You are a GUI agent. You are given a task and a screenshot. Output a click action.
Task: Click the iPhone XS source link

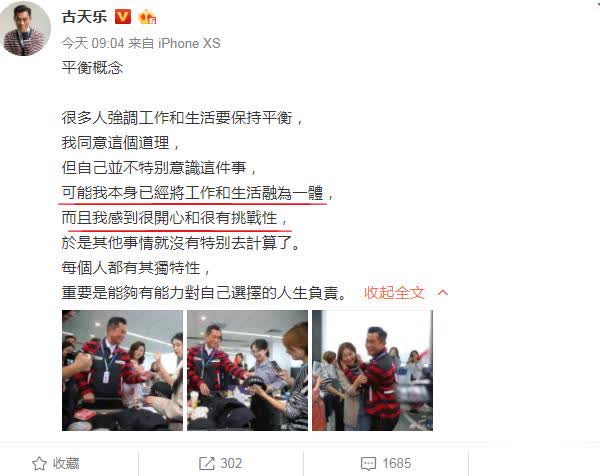point(189,43)
